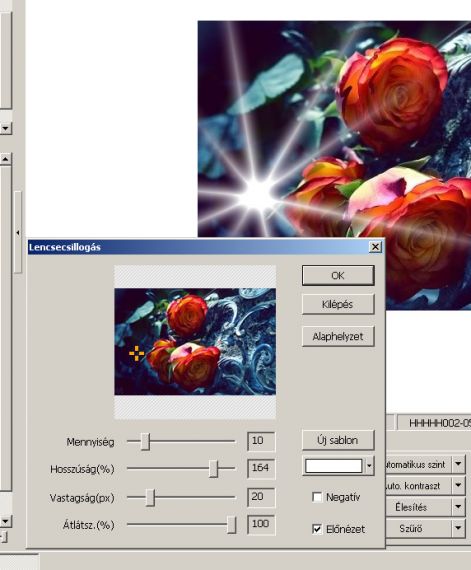The image size is (471, 570).
Task: Click the Új sablon button
Action: coord(338,440)
